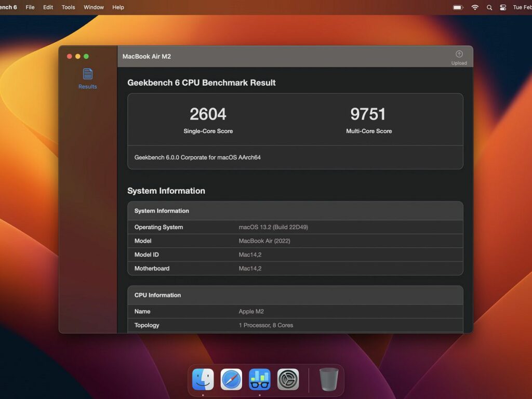This screenshot has width=532, height=399.
Task: Click the MacBook Air M2 window title
Action: 147,56
